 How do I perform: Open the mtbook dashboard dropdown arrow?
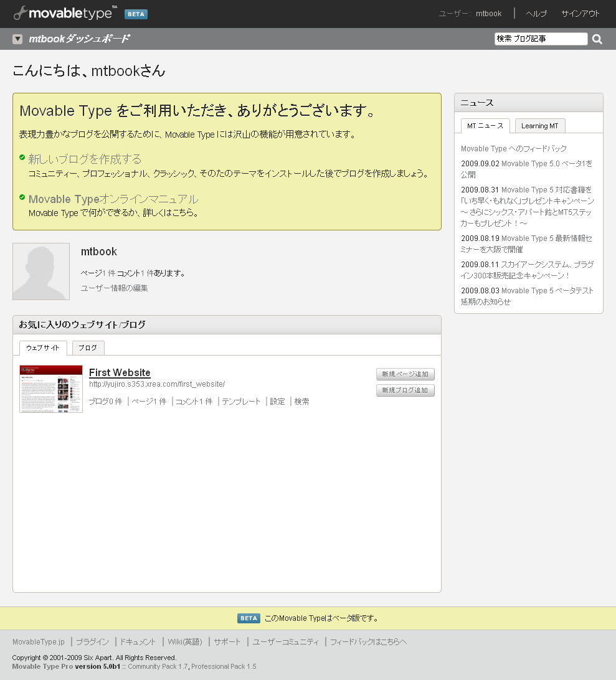(17, 39)
